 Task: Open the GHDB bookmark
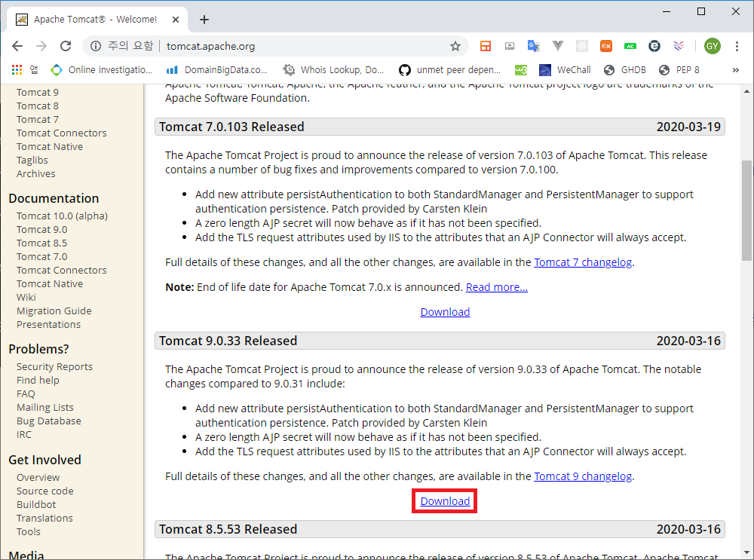pos(625,70)
